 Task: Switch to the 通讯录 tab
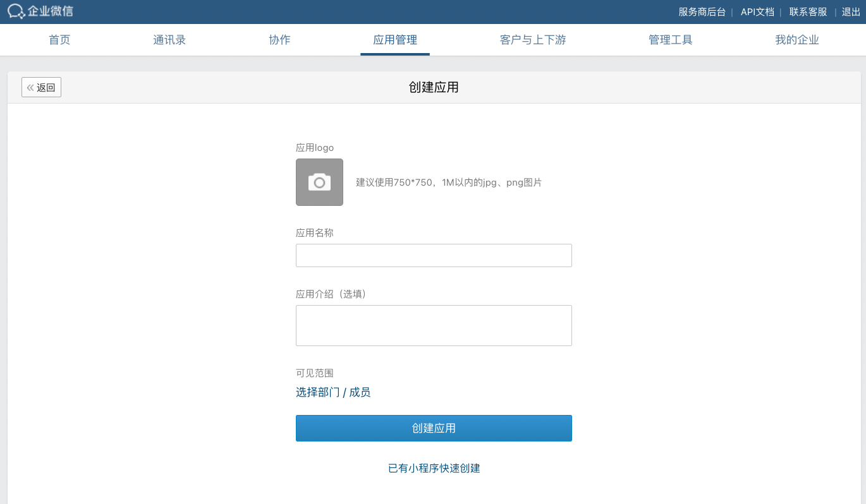pyautogui.click(x=169, y=40)
